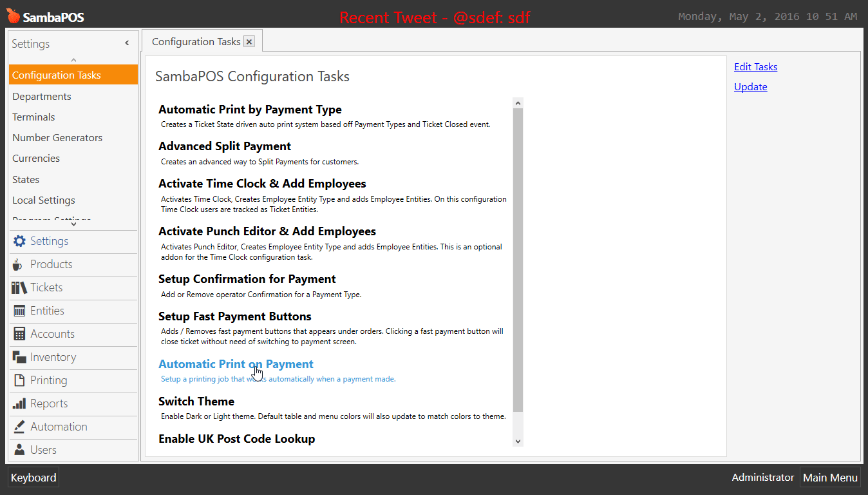Open the Tickets section label
This screenshot has width=868, height=495.
[46, 287]
